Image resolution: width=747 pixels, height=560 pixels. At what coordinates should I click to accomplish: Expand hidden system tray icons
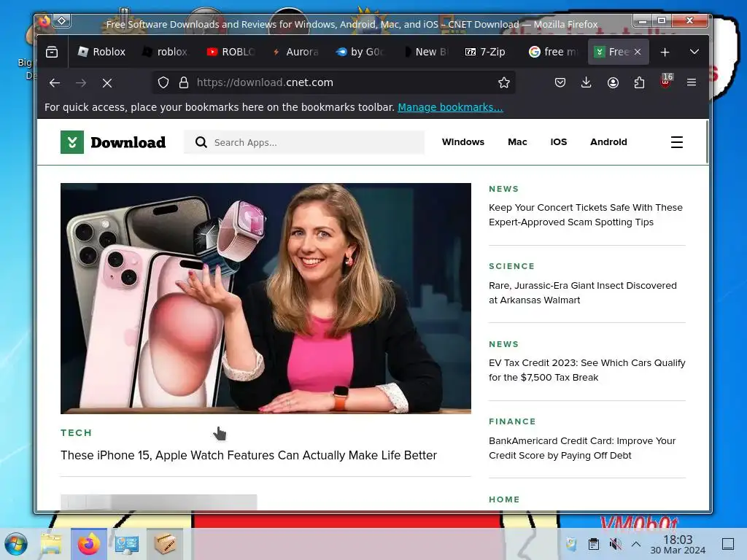[636, 544]
